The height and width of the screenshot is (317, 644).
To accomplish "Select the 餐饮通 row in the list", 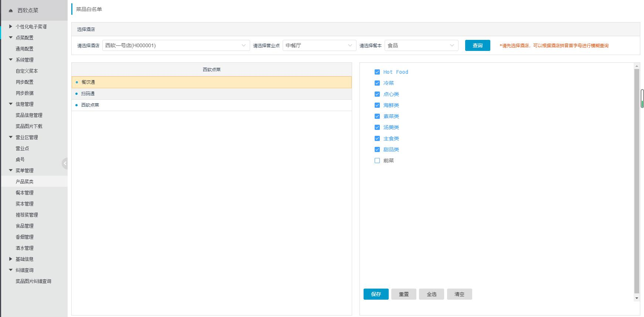I will point(212,82).
